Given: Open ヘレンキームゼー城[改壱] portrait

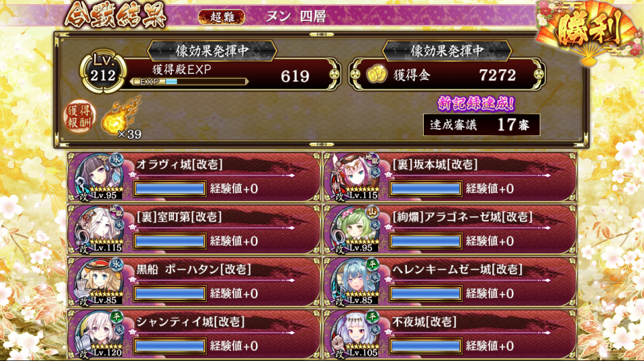Looking at the screenshot, I should (355, 282).
